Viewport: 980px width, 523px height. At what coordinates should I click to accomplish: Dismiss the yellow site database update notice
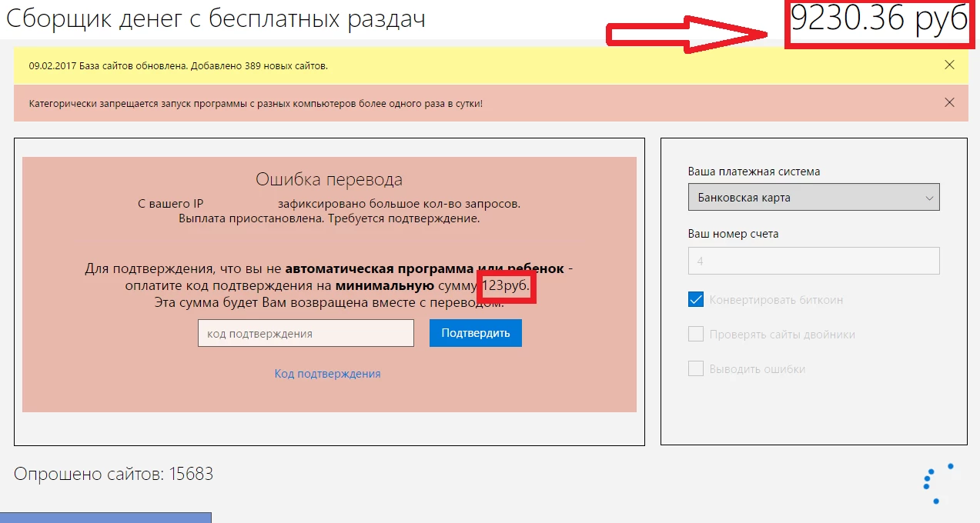point(949,65)
